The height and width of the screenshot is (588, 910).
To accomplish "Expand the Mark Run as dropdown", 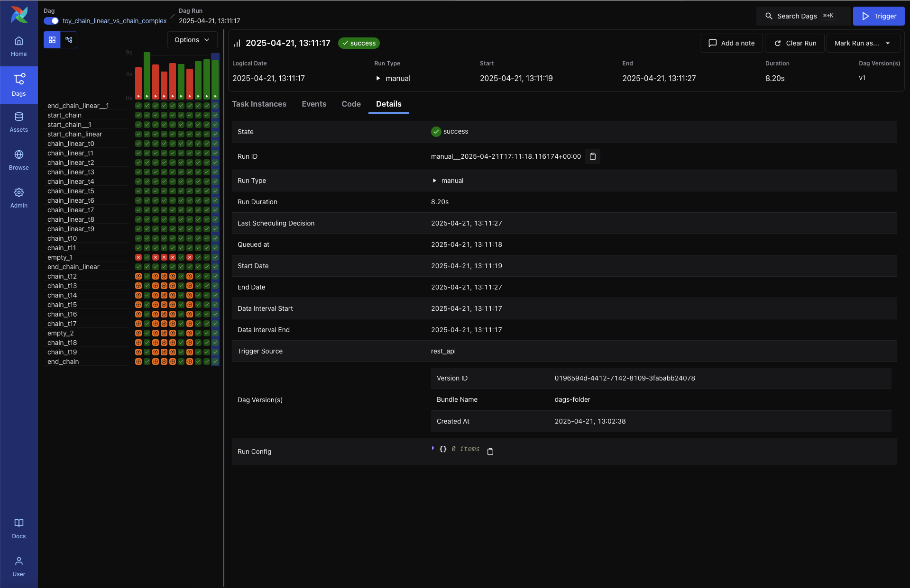I will (x=863, y=43).
